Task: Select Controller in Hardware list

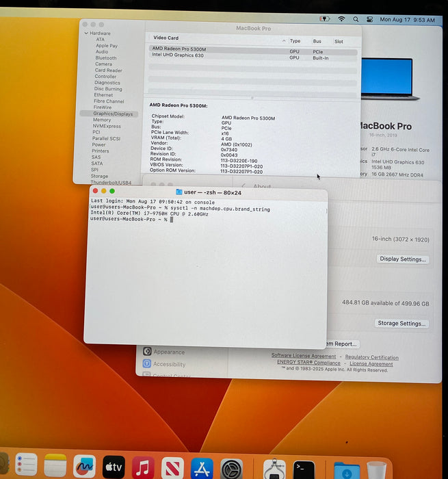Action: tap(105, 77)
